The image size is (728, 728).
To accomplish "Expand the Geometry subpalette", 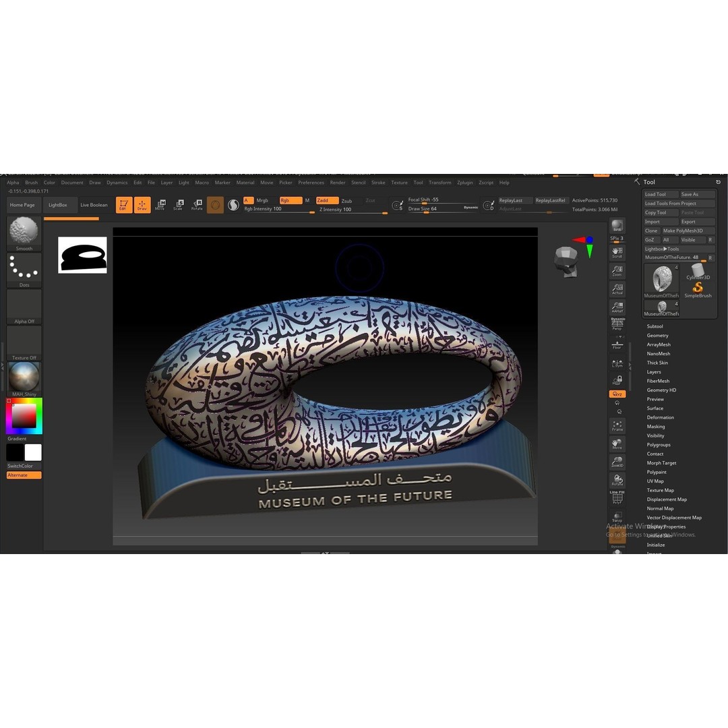I will click(x=657, y=335).
